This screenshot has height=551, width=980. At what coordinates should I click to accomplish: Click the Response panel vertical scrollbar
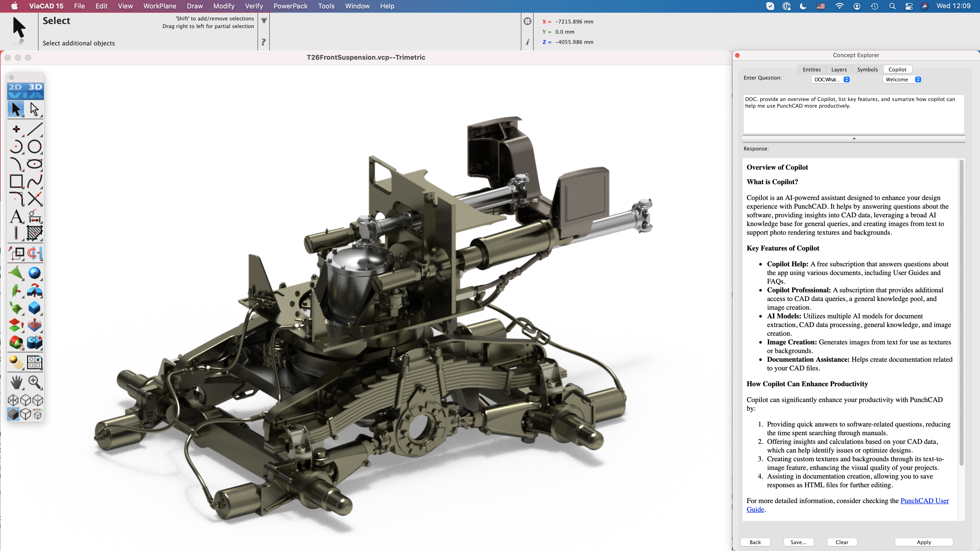click(961, 312)
